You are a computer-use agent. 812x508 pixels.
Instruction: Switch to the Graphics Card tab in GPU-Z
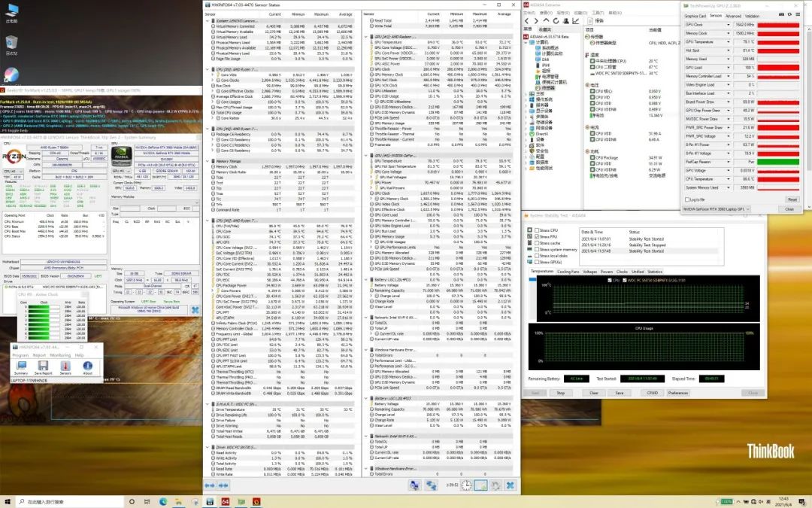694,16
